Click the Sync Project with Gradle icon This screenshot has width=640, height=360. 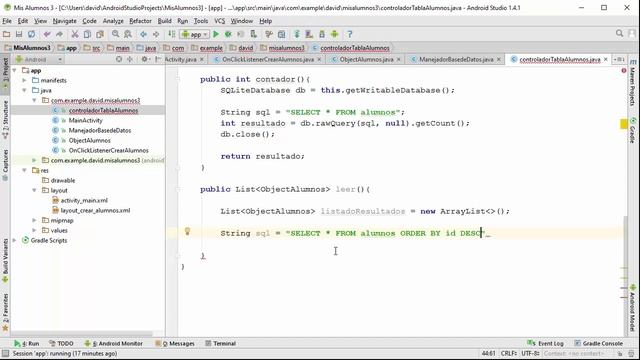[x=297, y=34]
